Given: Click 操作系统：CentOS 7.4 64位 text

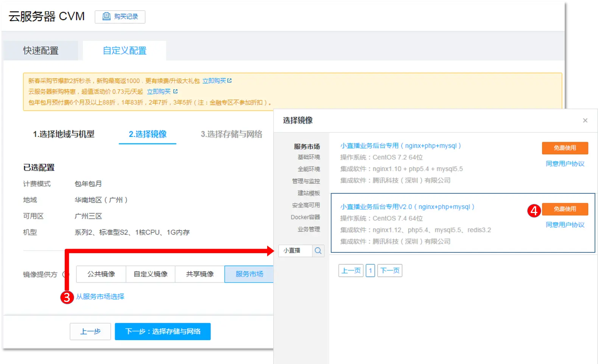Looking at the screenshot, I should [x=382, y=218].
